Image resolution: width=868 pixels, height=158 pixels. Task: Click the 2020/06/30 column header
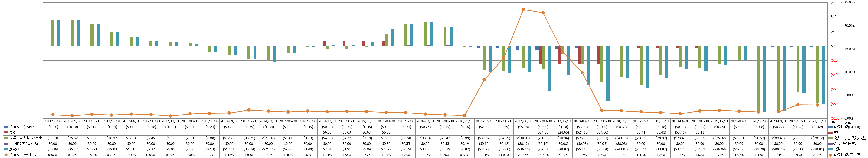coord(759,121)
